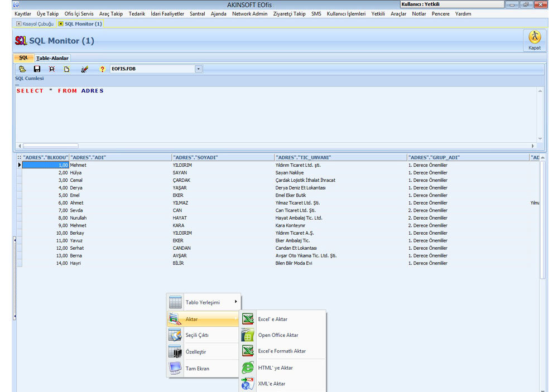Select Özelleştir in the context menu
Image resolution: width=558 pixels, height=392 pixels.
coord(204,352)
